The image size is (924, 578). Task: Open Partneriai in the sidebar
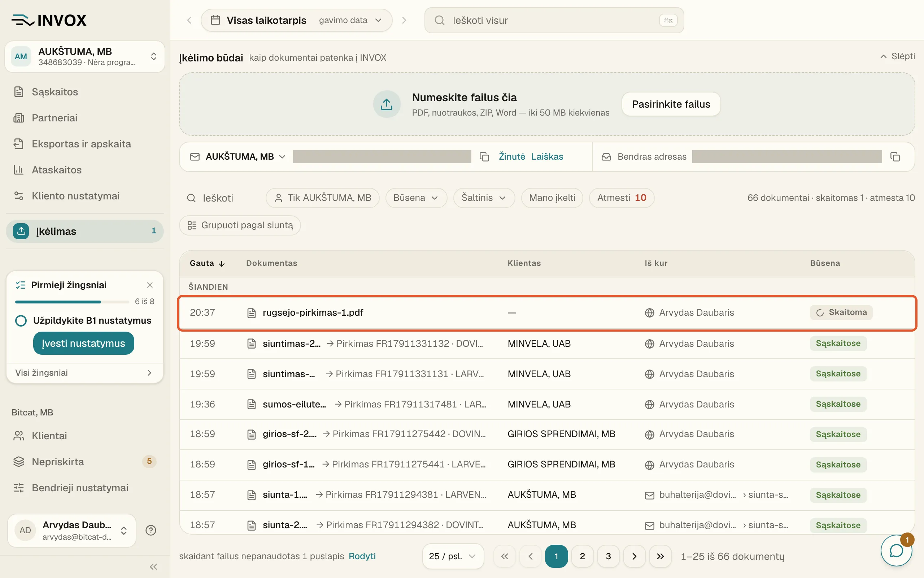click(85, 118)
